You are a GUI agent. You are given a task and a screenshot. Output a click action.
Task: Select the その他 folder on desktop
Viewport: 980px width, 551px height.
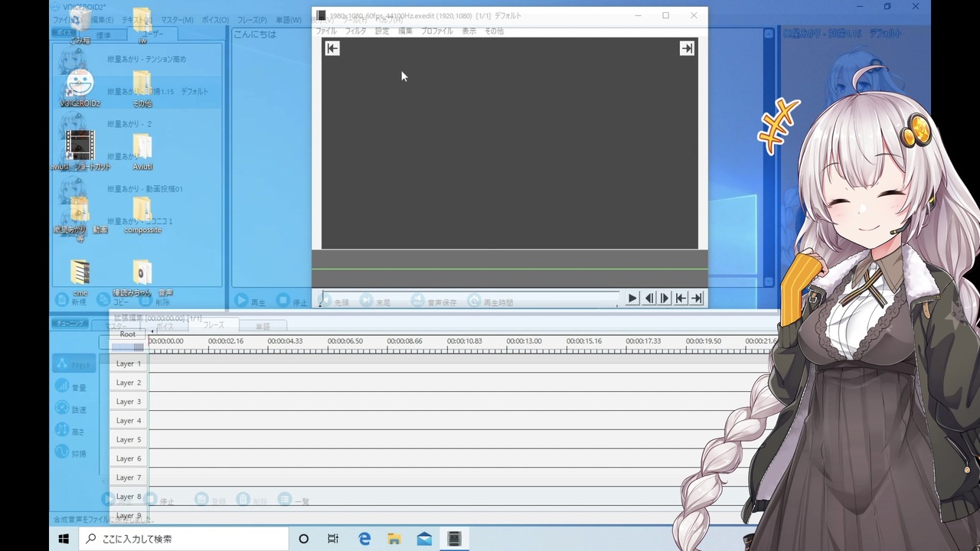point(142,89)
